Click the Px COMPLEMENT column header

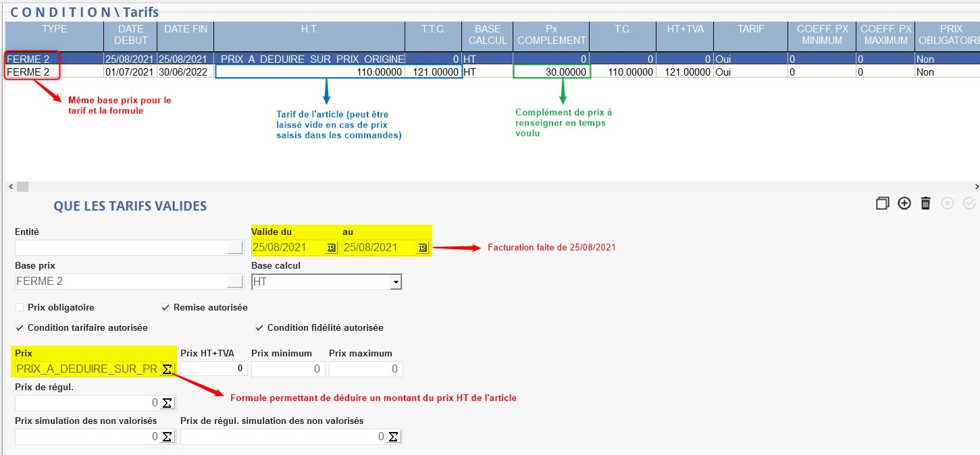(x=550, y=34)
